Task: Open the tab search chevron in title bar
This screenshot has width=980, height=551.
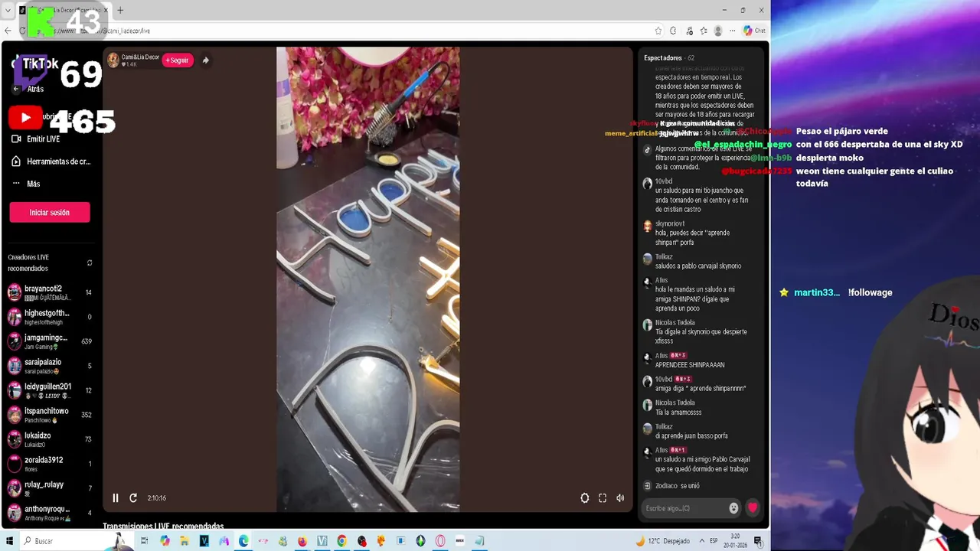Action: [x=8, y=10]
